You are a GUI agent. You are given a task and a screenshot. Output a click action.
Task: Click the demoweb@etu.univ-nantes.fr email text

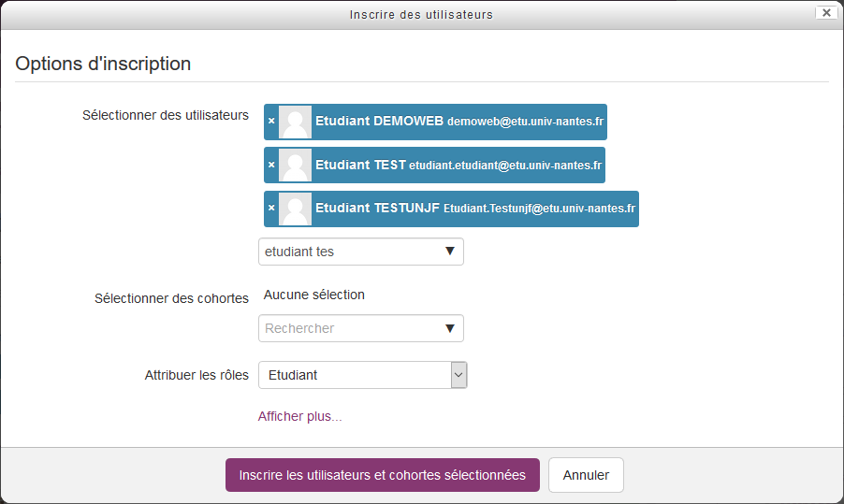pos(525,122)
